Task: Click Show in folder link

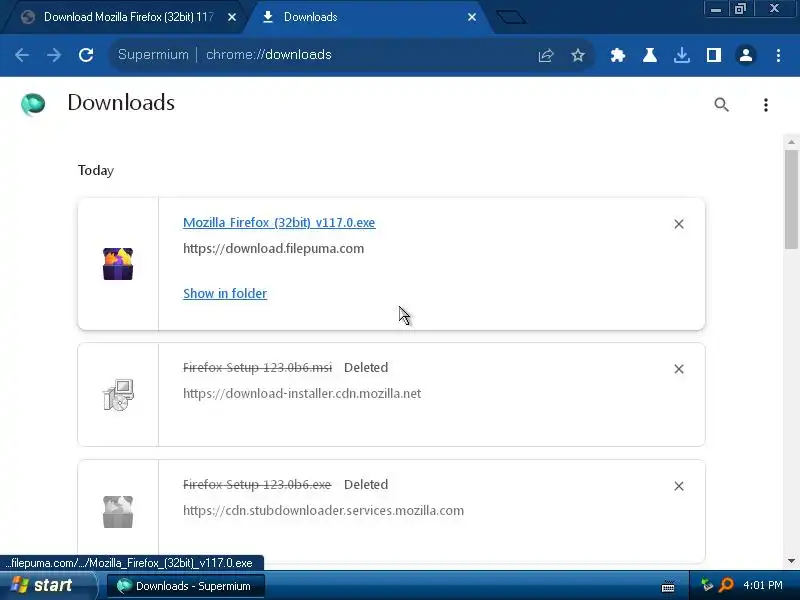Action: point(225,293)
